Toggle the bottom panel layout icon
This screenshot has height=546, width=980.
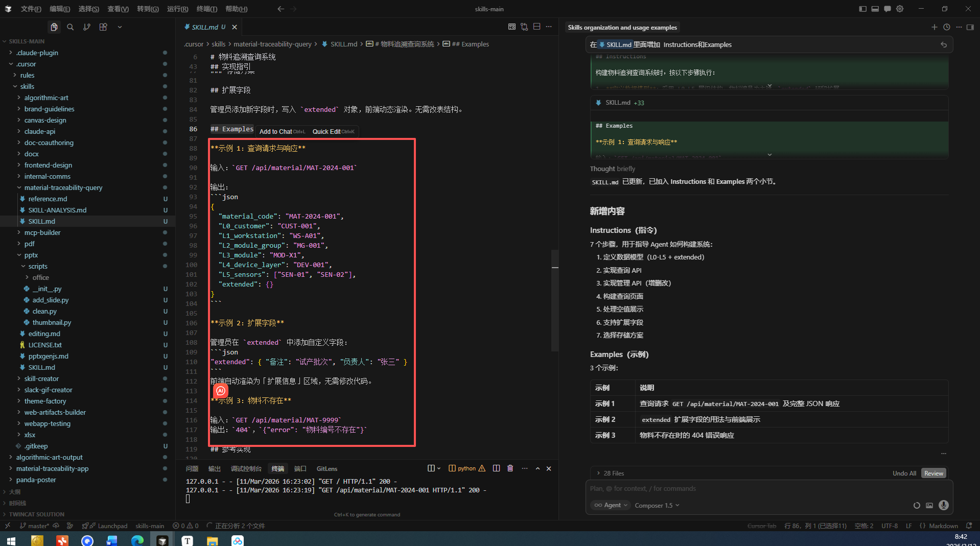coord(875,9)
